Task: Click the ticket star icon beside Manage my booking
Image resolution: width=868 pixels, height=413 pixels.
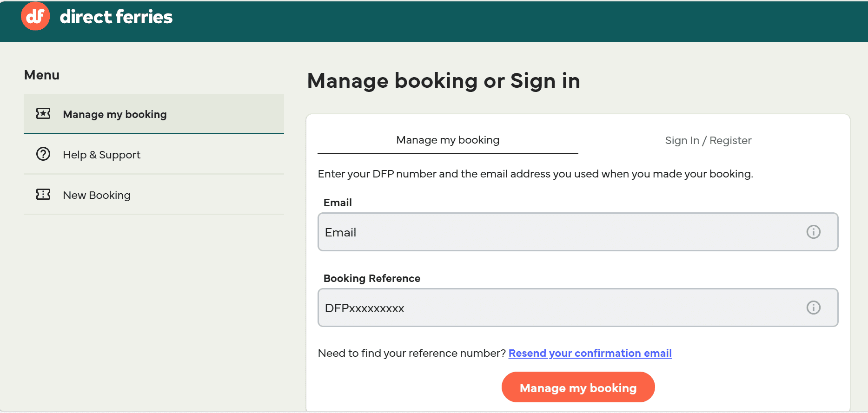Action: pyautogui.click(x=43, y=113)
